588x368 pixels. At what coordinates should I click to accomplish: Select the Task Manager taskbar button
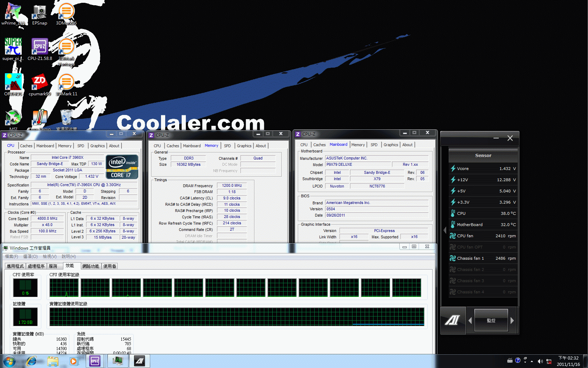117,361
